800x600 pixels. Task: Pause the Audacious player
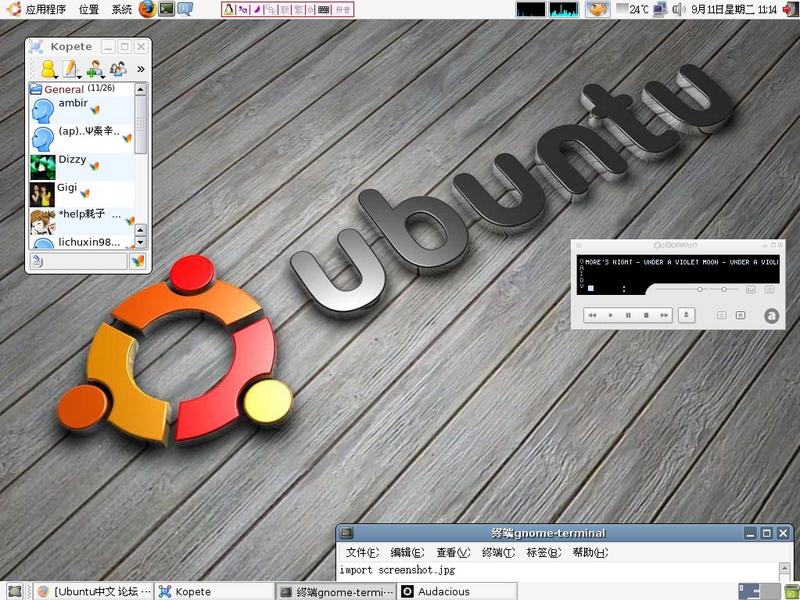pos(628,315)
